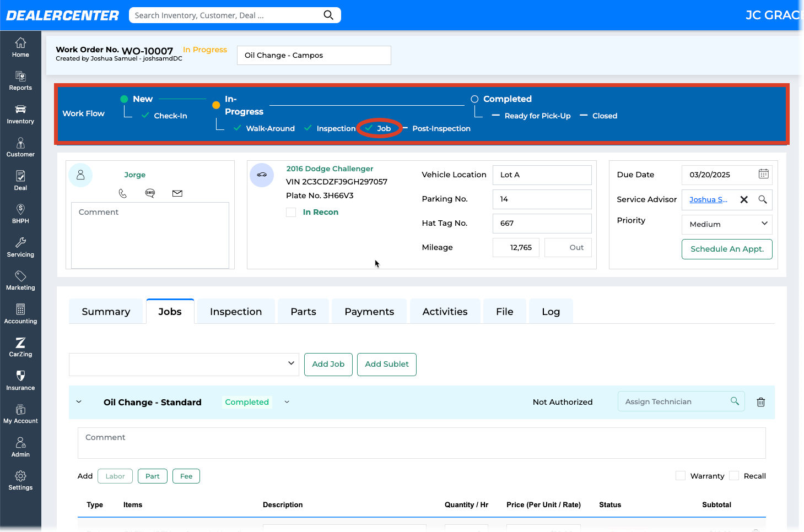Screen dimensions: 804x532
Task: Open Insurance section in sidebar
Action: (20, 381)
